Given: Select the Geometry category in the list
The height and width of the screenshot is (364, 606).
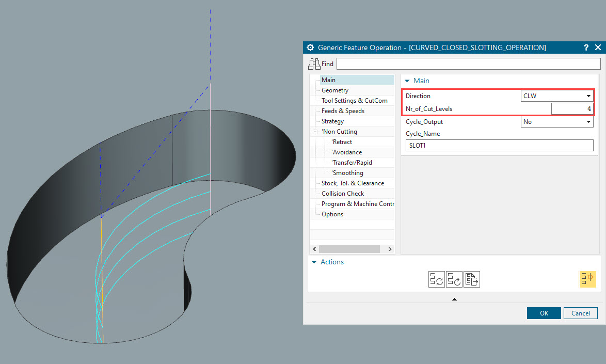Looking at the screenshot, I should coord(334,90).
